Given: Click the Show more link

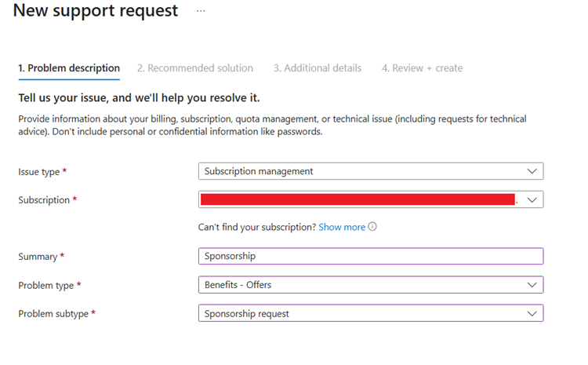Looking at the screenshot, I should 342,227.
